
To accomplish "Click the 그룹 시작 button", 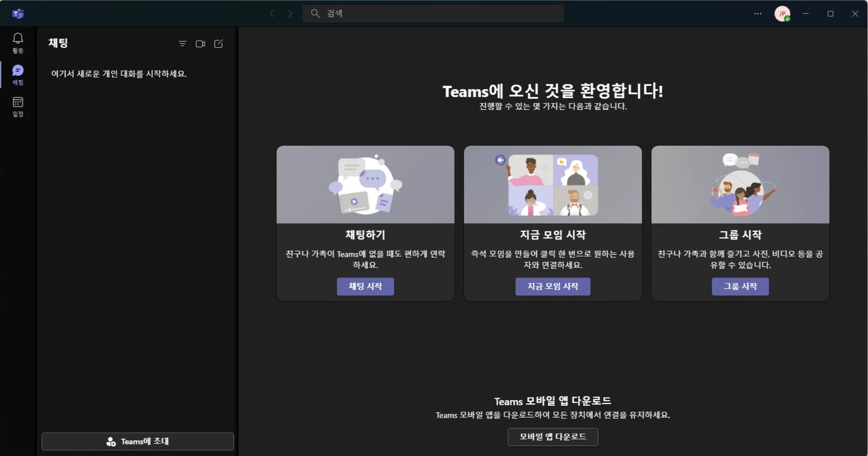I will 740,286.
